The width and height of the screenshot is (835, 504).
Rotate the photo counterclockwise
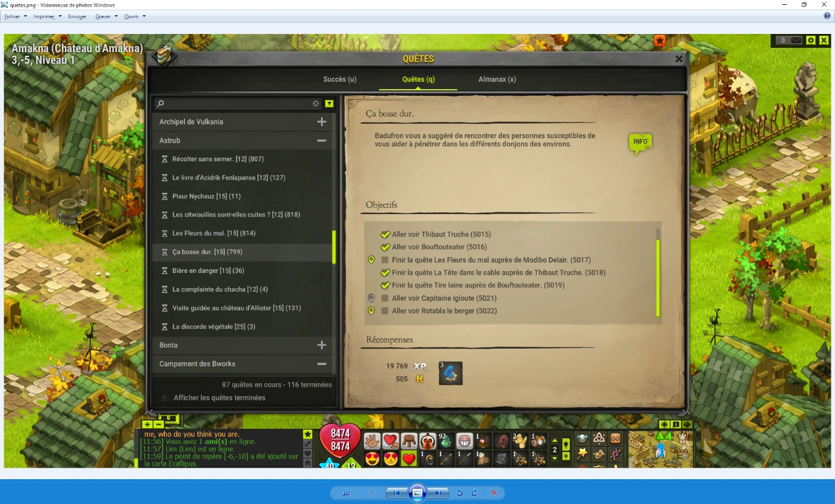click(x=459, y=493)
